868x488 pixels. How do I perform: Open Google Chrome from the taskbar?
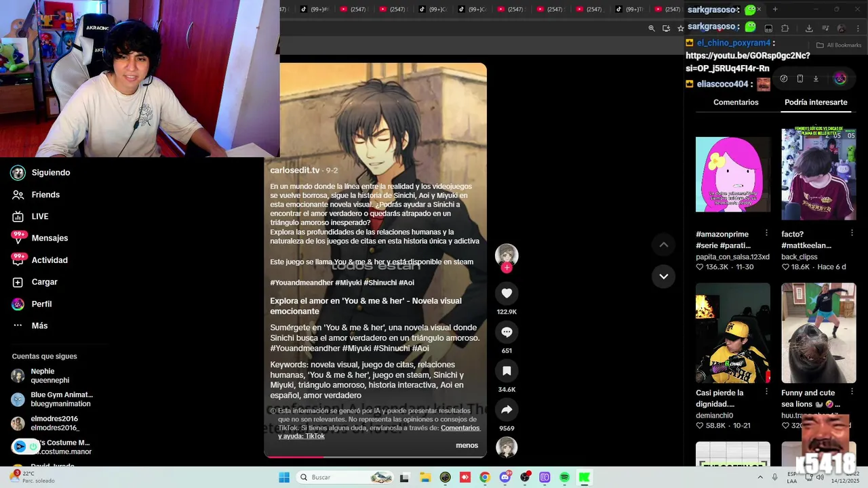coord(485,477)
